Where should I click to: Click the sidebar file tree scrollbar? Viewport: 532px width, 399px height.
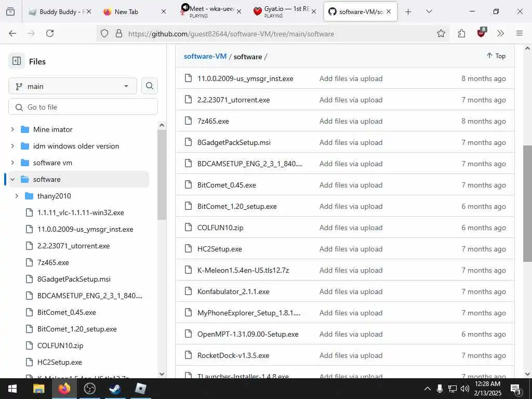[x=162, y=175]
